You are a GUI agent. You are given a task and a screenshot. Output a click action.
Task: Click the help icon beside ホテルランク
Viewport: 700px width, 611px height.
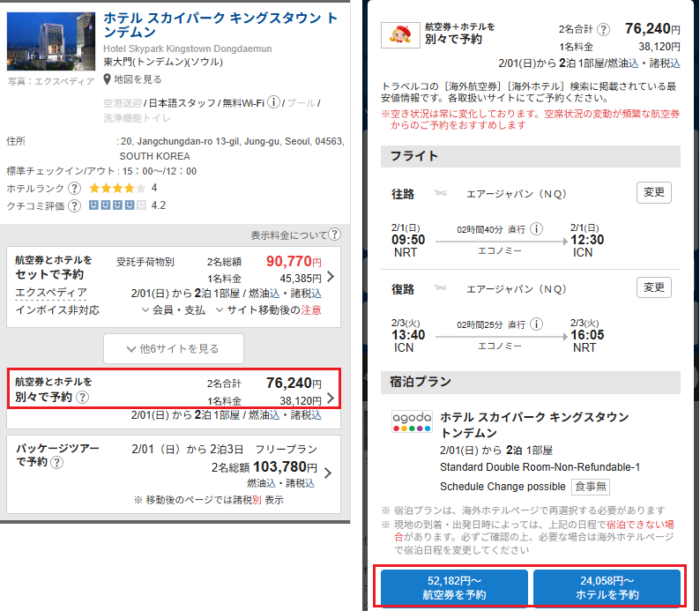[74, 189]
